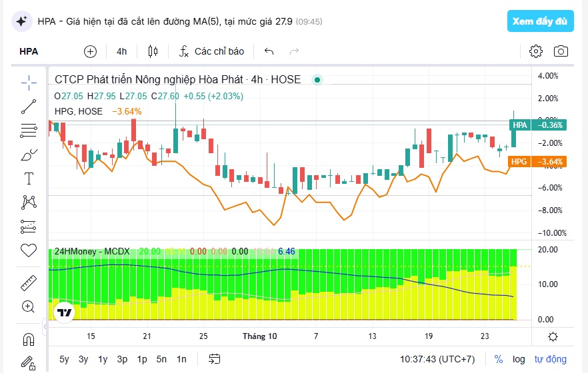Open the go-to-date calendar icon
Viewport: 588px width, 373px height.
(214, 359)
